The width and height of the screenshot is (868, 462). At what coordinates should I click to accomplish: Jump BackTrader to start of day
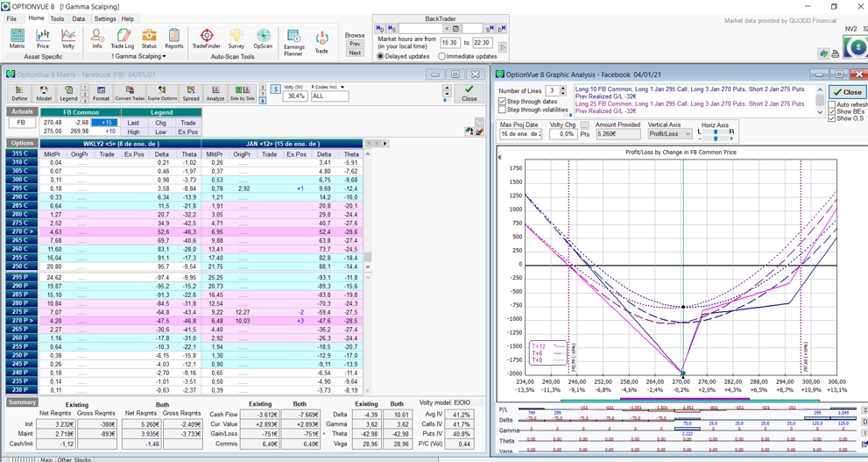coord(380,28)
